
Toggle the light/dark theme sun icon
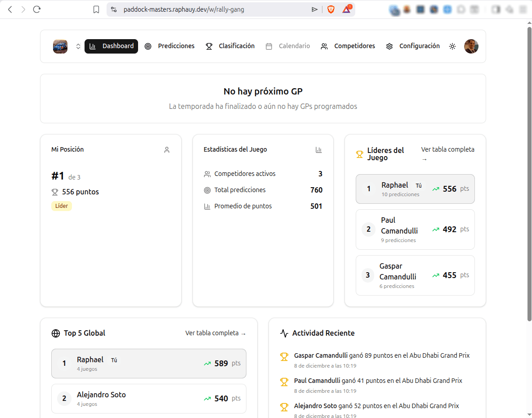pos(452,46)
